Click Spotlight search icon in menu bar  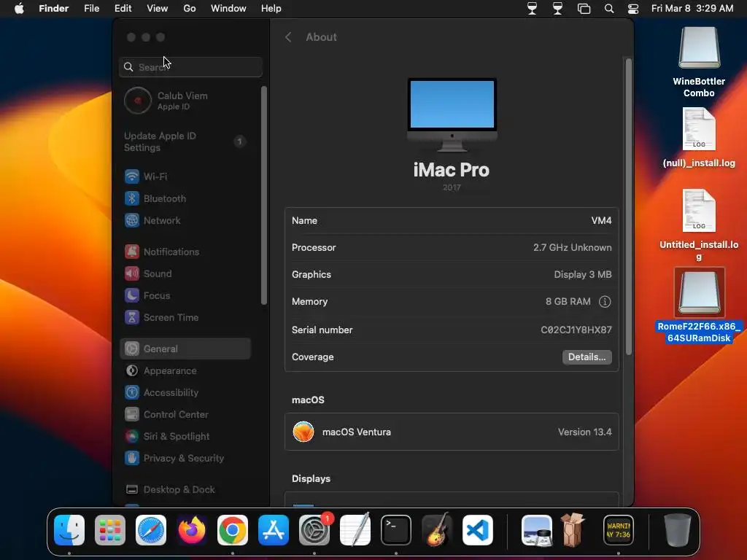click(x=609, y=9)
